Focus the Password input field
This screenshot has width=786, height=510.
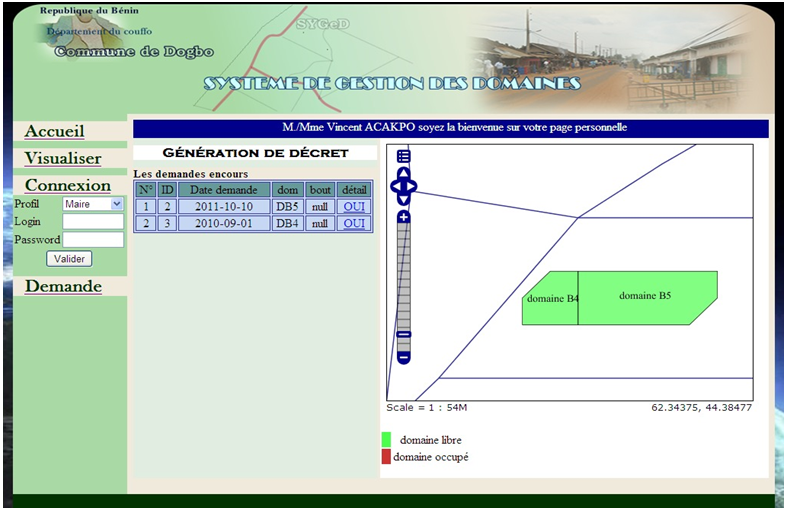coord(93,240)
